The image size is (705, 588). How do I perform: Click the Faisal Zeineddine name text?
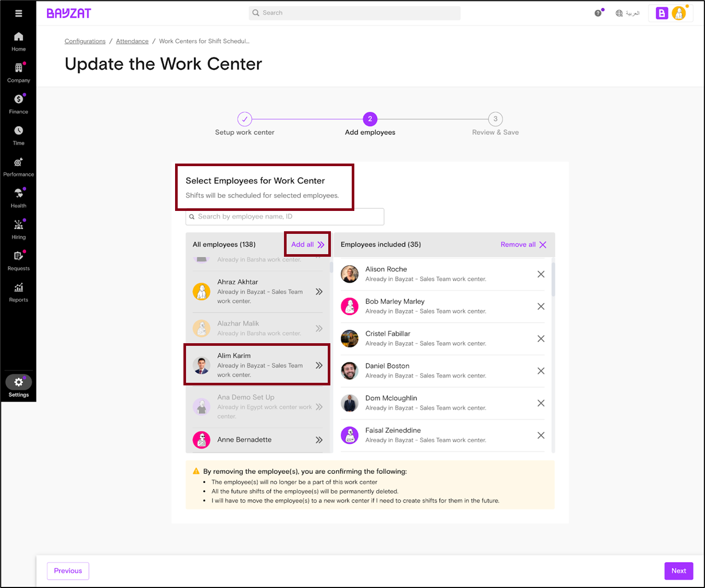coord(393,430)
